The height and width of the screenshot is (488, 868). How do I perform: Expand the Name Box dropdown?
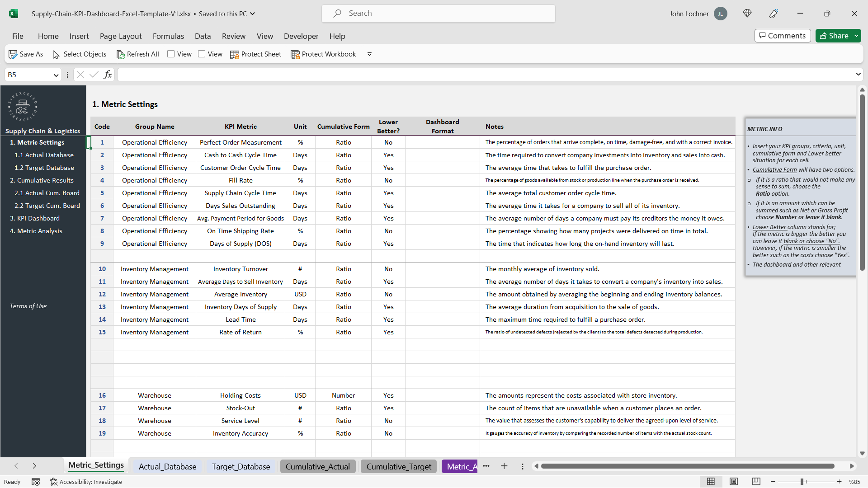tap(56, 75)
